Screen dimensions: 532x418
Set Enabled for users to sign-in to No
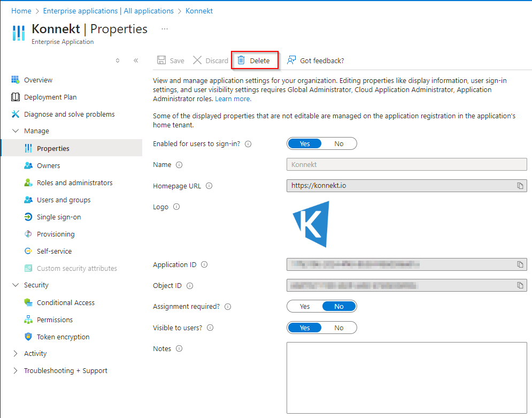(339, 143)
